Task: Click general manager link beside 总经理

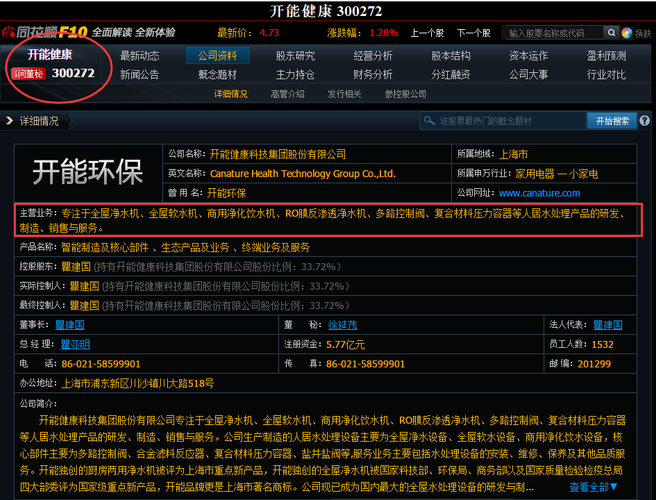Action: [x=75, y=344]
